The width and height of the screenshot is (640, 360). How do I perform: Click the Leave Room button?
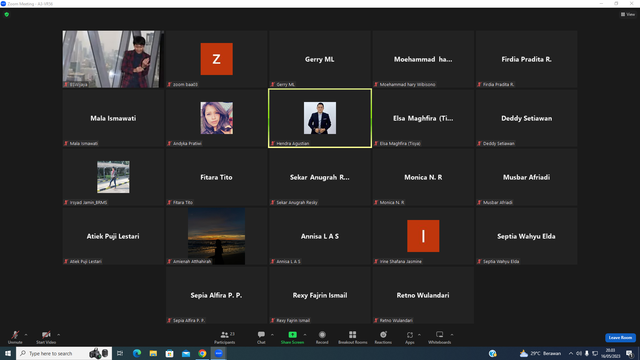620,338
